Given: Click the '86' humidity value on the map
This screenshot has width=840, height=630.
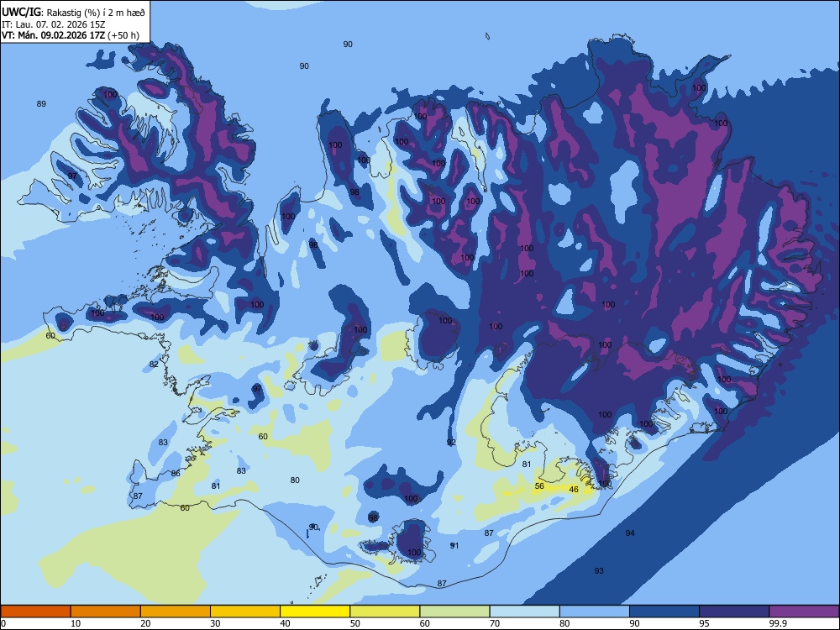Looking at the screenshot, I should 176,473.
